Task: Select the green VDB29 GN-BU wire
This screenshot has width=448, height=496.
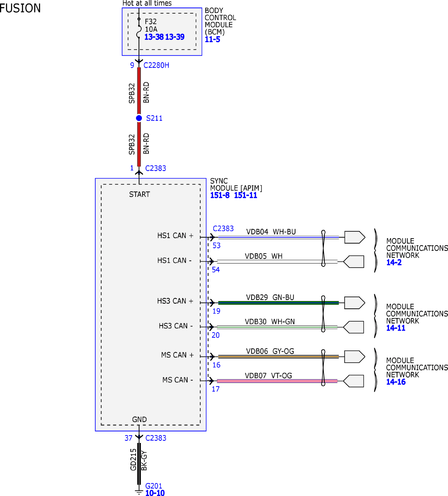Action: pyautogui.click(x=278, y=303)
